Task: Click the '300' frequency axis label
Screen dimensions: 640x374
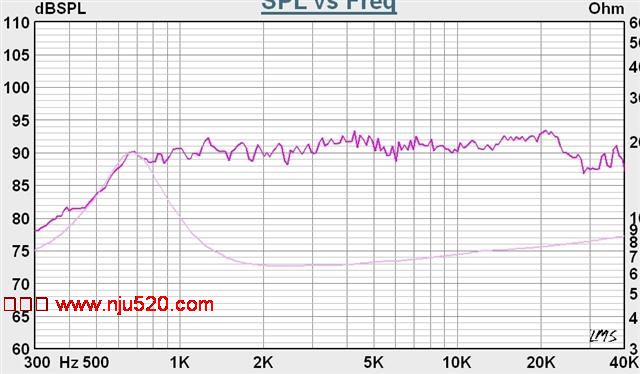Action: (x=38, y=362)
